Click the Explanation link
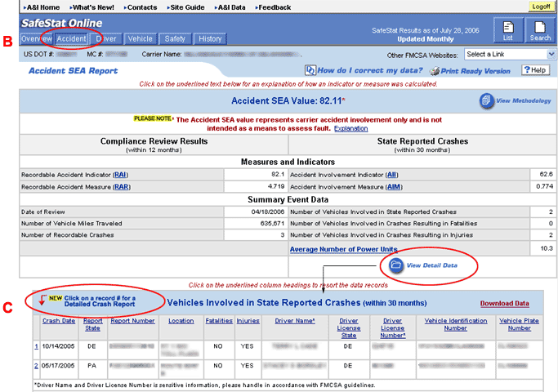Image resolution: width=558 pixels, height=392 pixels. pyautogui.click(x=350, y=128)
